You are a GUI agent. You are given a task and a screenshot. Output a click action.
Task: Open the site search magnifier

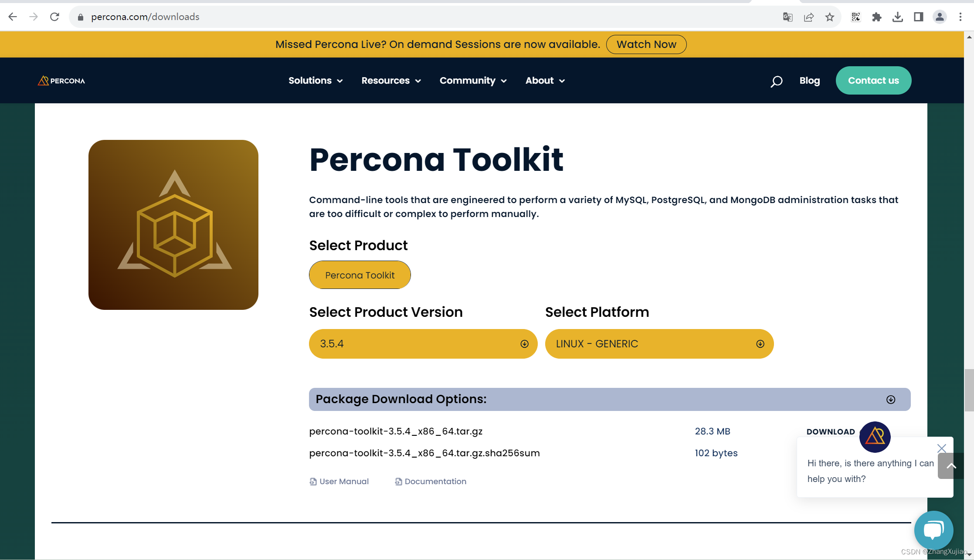point(776,81)
